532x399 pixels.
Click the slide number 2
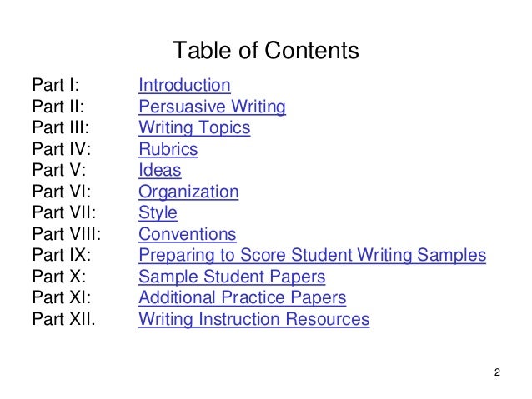tap(497, 372)
